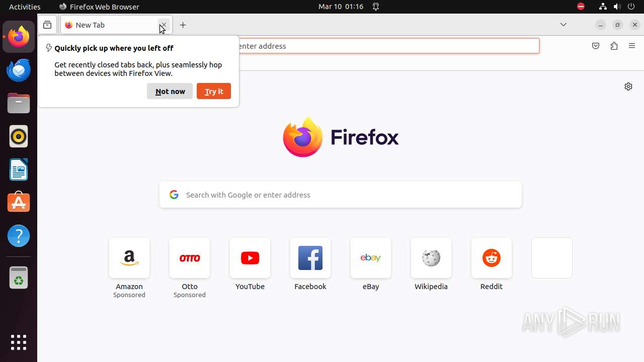Open clock and calendar Mar 10 01:16
The width and height of the screenshot is (644, 362).
[341, 7]
